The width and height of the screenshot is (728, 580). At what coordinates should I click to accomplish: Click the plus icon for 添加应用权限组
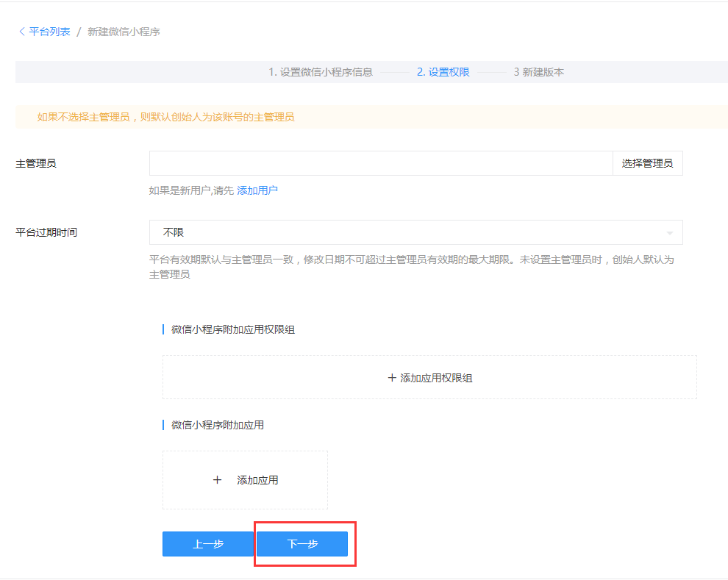click(392, 378)
